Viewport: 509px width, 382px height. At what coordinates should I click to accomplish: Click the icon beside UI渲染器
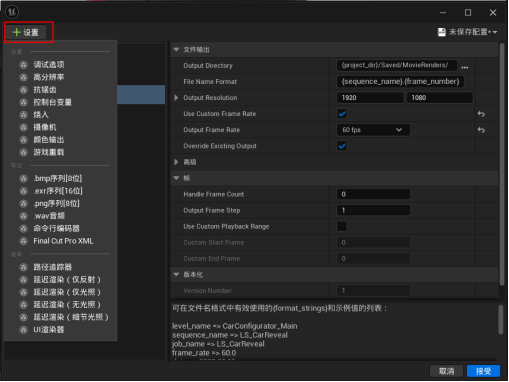coord(23,330)
